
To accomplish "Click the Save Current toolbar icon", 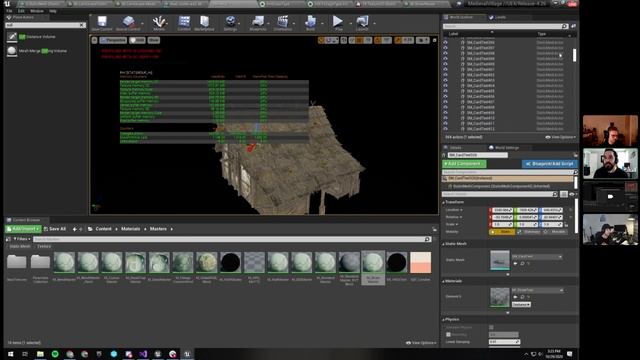I will (102, 23).
